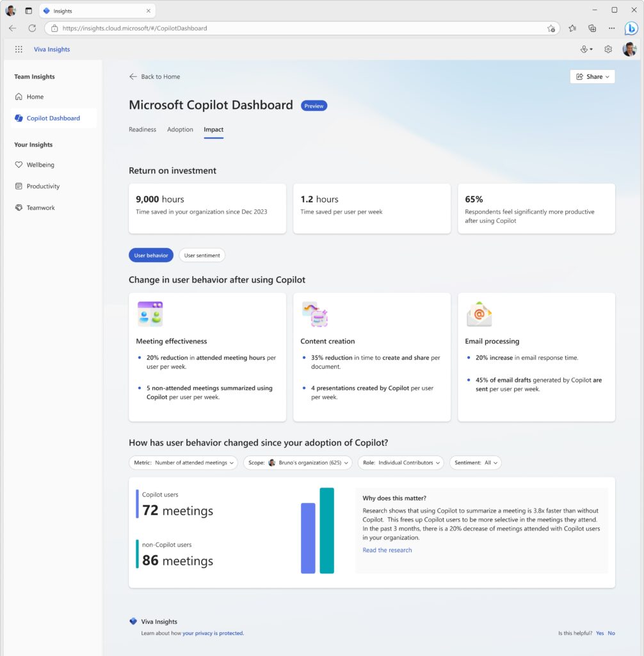Select the User behavior filter pill
Viewport: 644px width, 656px height.
(150, 255)
